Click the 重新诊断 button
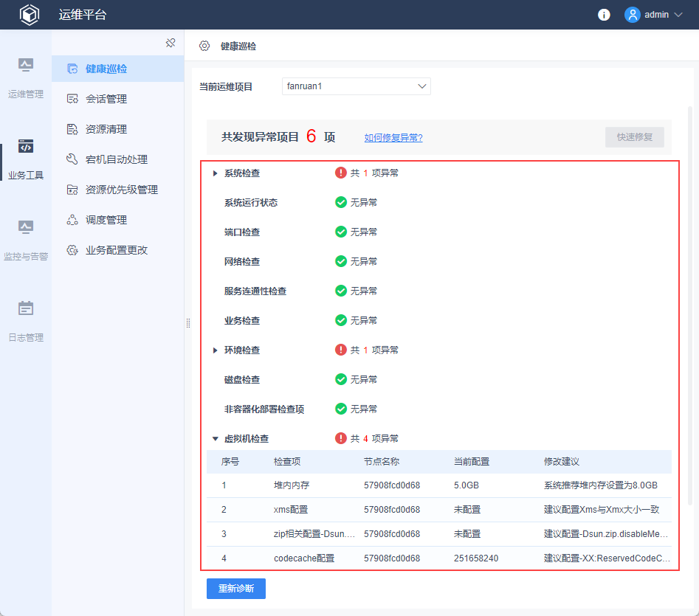Viewport: 699px width, 616px height. point(235,589)
